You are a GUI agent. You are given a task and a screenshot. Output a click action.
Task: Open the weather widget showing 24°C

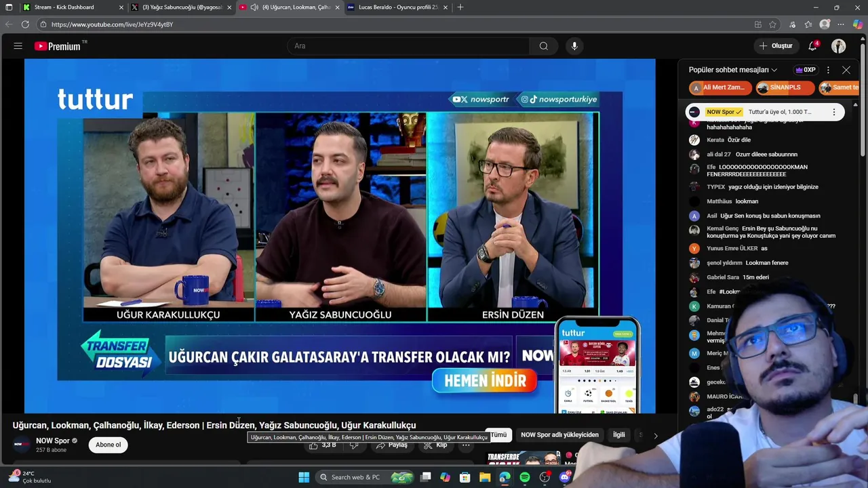28,477
